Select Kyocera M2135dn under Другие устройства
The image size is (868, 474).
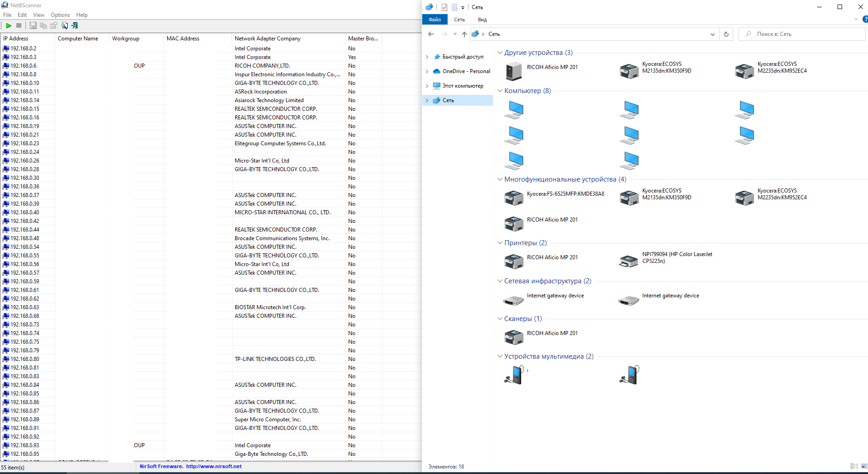[x=656, y=71]
